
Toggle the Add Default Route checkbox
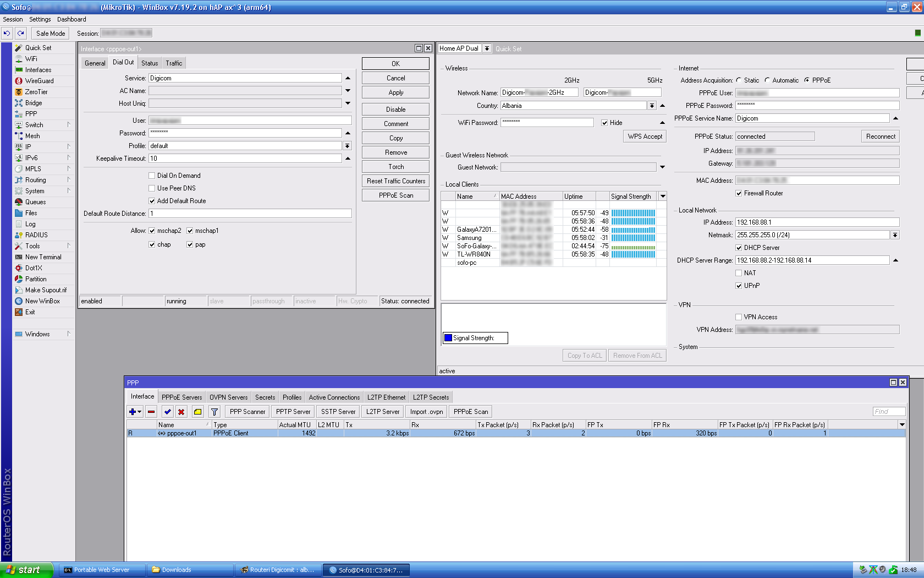(x=152, y=201)
